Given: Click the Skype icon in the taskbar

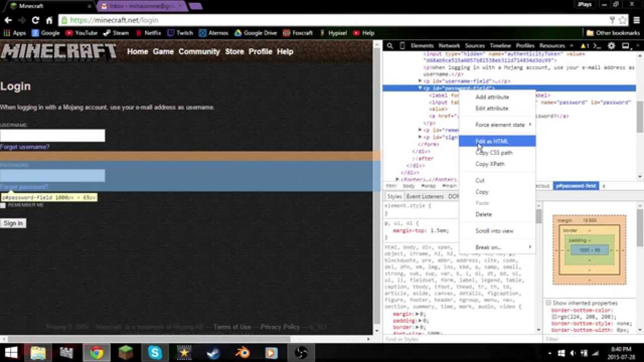Looking at the screenshot, I should [155, 352].
